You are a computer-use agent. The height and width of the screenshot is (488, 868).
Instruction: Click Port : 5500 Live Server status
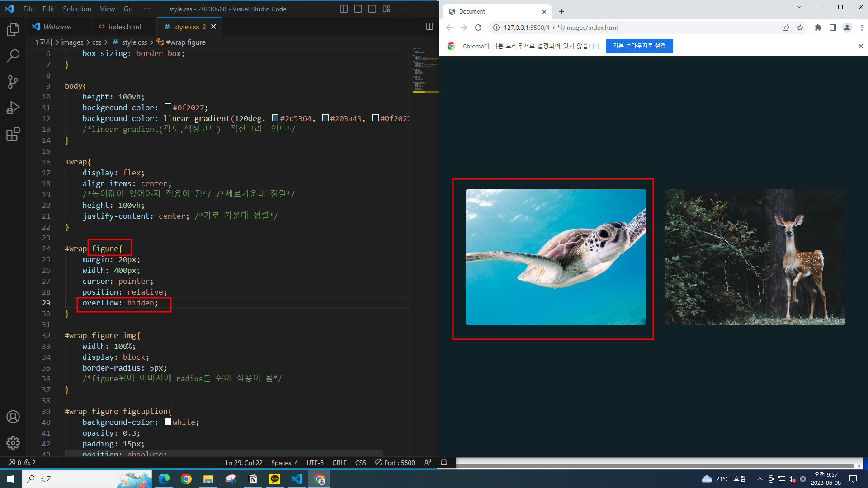click(395, 462)
